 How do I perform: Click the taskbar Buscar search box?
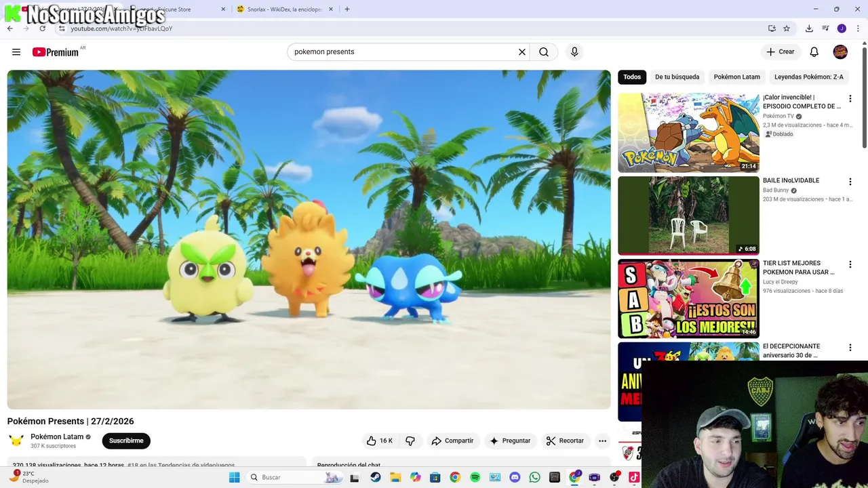coord(294,477)
